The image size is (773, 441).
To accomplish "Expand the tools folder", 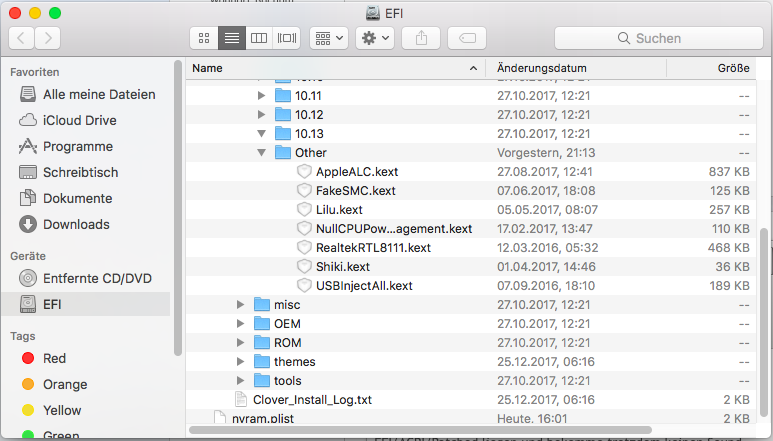I will tap(241, 380).
